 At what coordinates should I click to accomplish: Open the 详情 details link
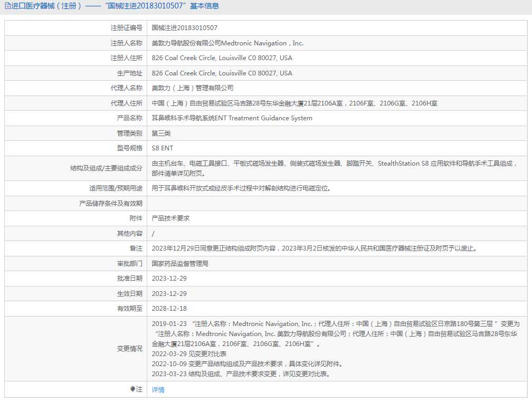[x=158, y=390]
